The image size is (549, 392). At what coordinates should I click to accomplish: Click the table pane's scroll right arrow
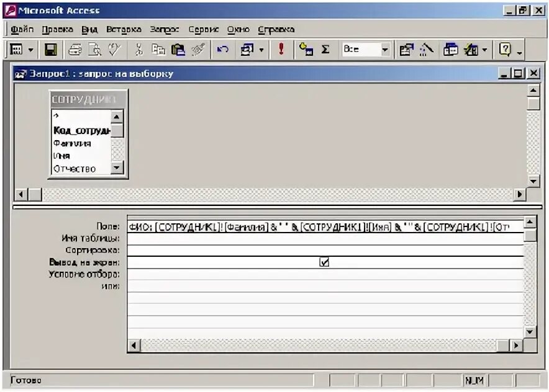tap(520, 194)
